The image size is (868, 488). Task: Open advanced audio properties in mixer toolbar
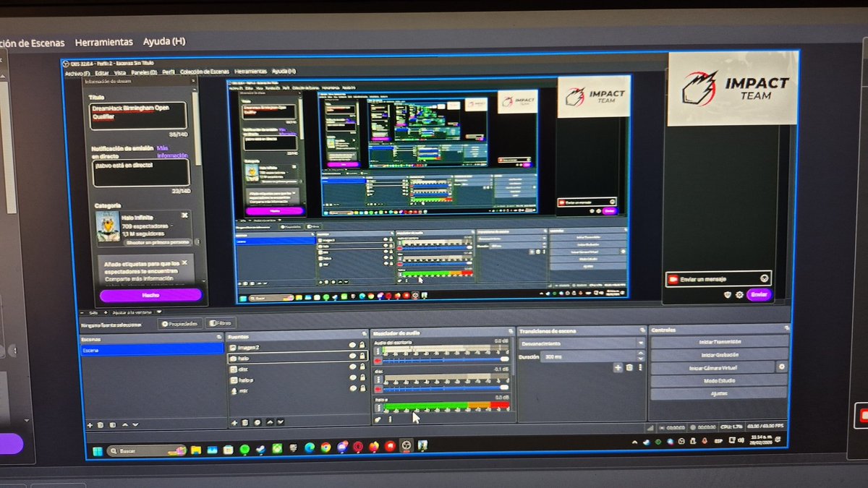coord(378,419)
